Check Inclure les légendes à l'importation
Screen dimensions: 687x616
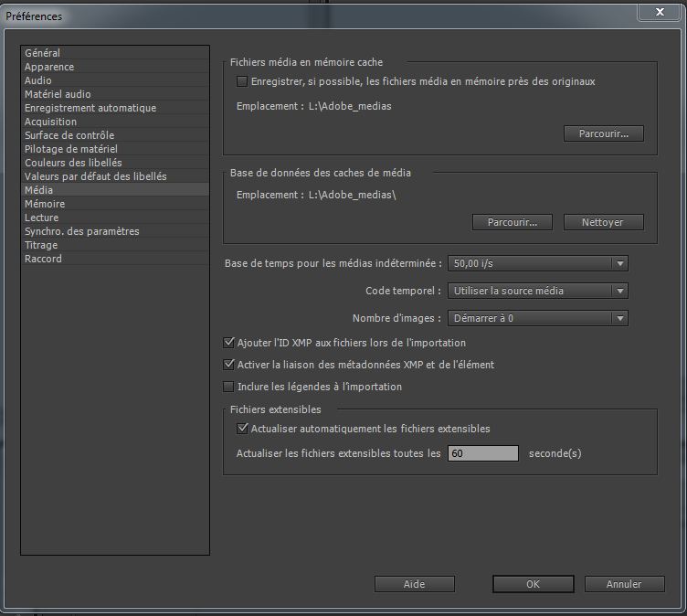228,387
